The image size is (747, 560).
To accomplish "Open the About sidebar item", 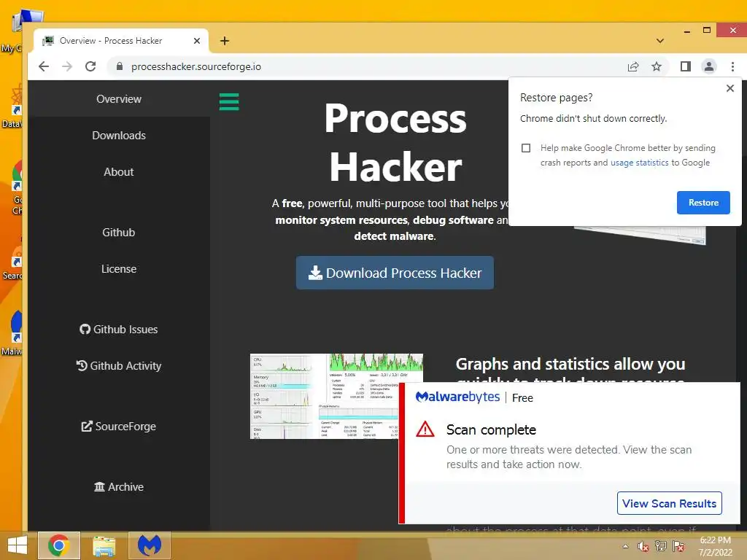I will click(119, 172).
